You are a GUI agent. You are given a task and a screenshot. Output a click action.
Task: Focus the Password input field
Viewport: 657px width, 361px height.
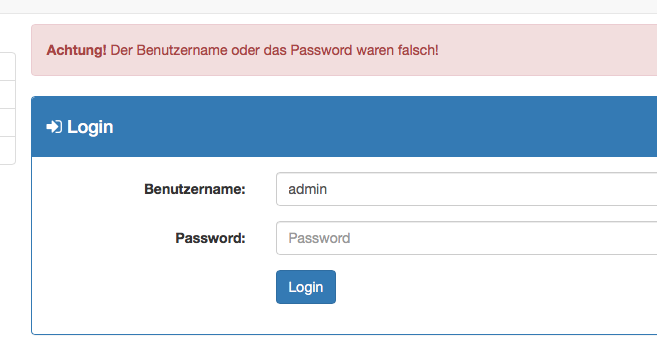pyautogui.click(x=466, y=238)
